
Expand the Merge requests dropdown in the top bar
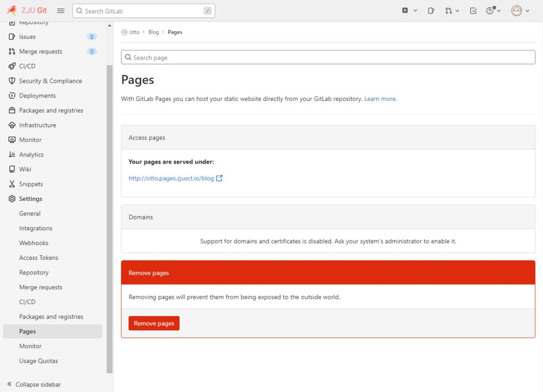[452, 11]
